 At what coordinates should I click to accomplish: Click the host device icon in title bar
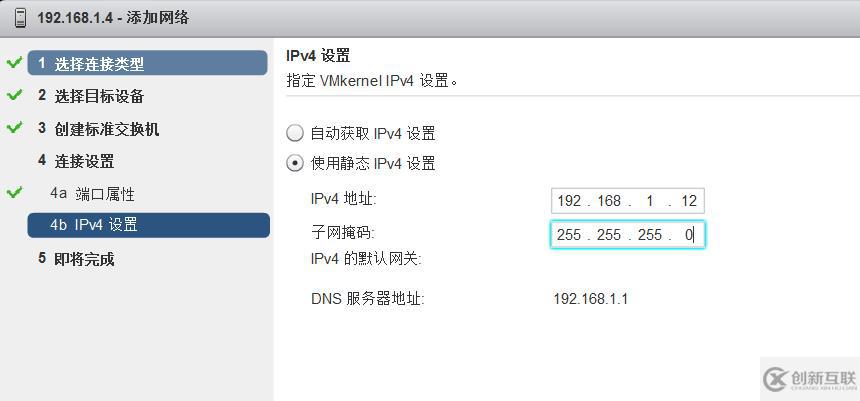tap(19, 18)
